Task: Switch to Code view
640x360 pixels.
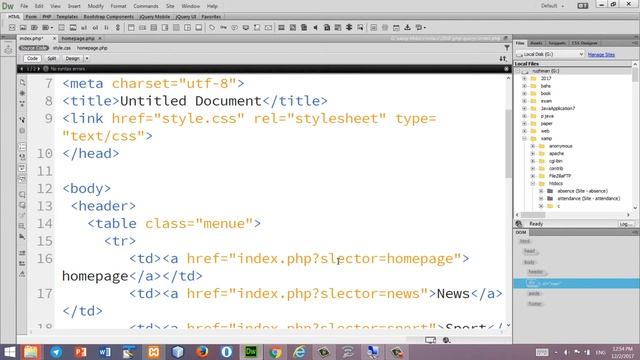Action: (x=32, y=58)
